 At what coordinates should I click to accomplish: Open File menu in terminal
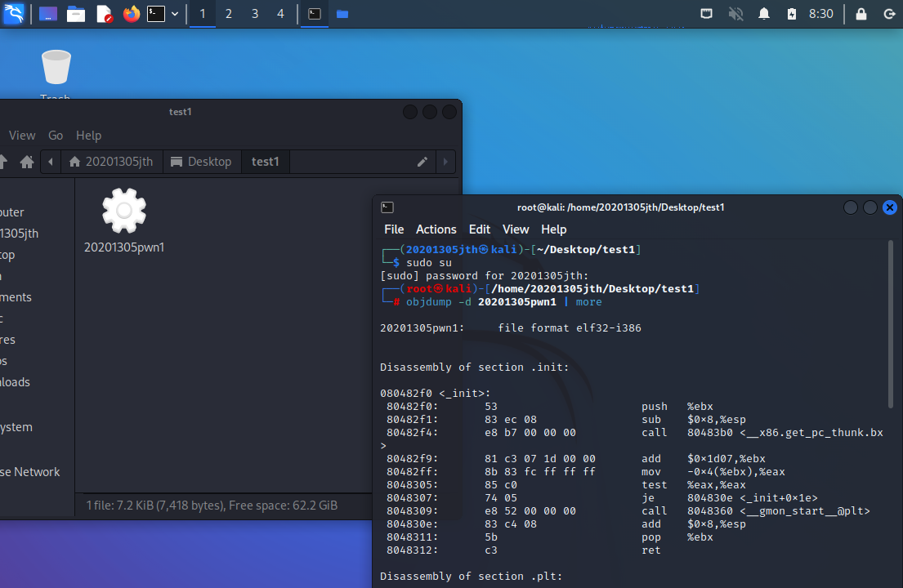(x=394, y=229)
